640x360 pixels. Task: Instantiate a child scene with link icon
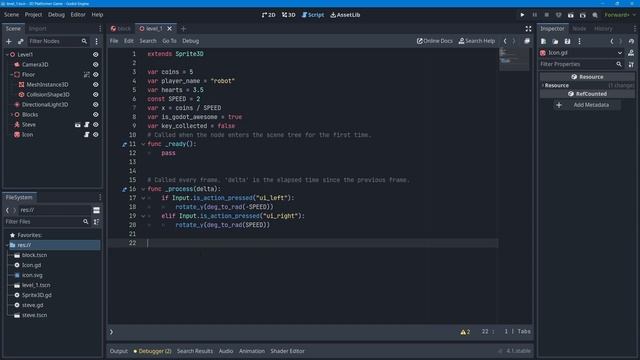(x=20, y=41)
